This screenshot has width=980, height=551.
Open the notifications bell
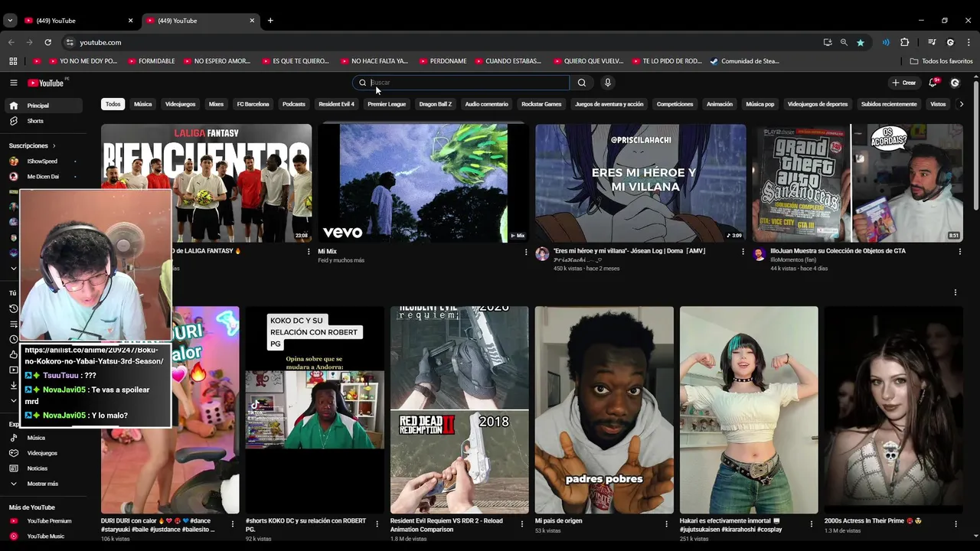point(933,83)
